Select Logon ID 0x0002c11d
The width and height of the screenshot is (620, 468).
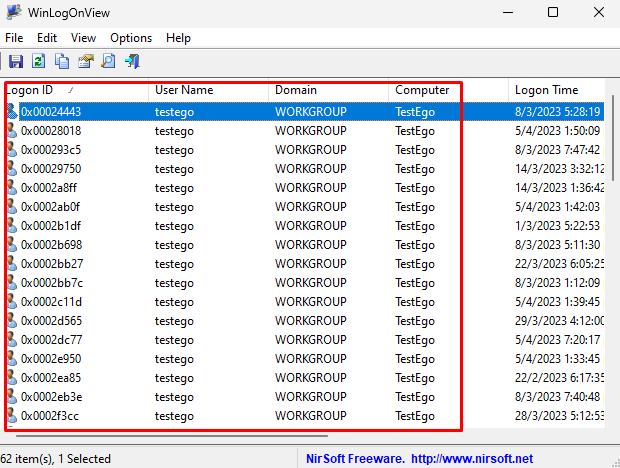click(x=51, y=302)
